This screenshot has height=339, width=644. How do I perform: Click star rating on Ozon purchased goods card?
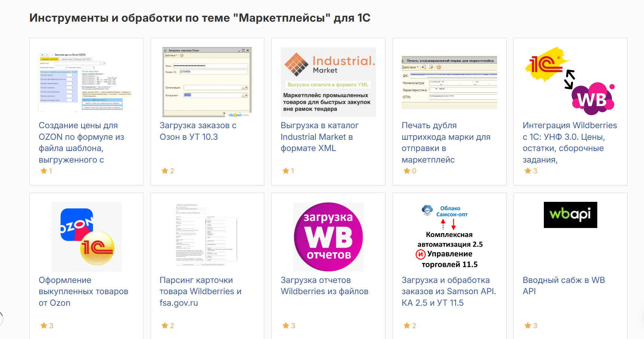click(47, 326)
